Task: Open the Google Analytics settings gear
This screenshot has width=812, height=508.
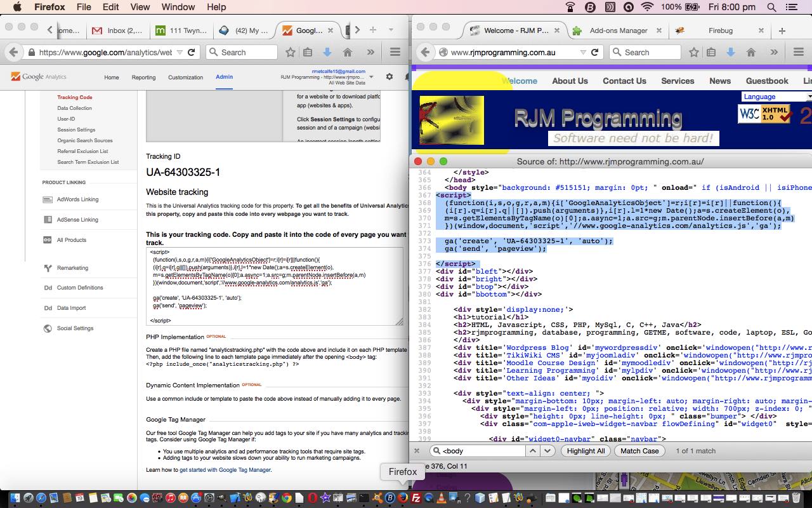Action: [x=390, y=77]
